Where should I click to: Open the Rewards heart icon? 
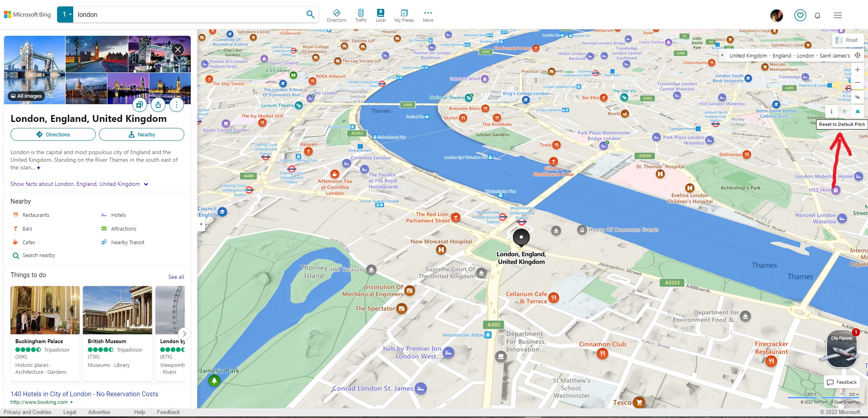800,15
